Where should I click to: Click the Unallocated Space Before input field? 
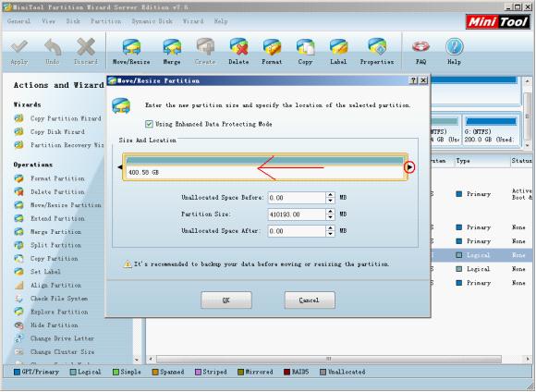tap(297, 198)
